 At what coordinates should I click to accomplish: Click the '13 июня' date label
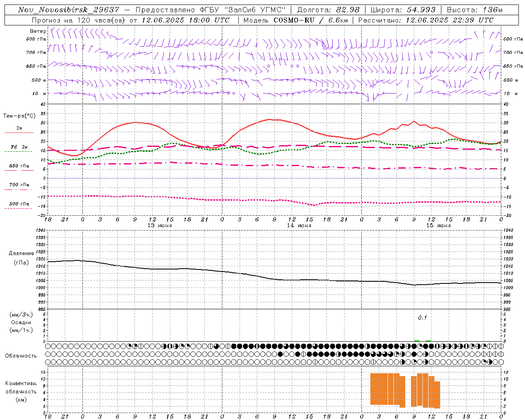click(160, 226)
